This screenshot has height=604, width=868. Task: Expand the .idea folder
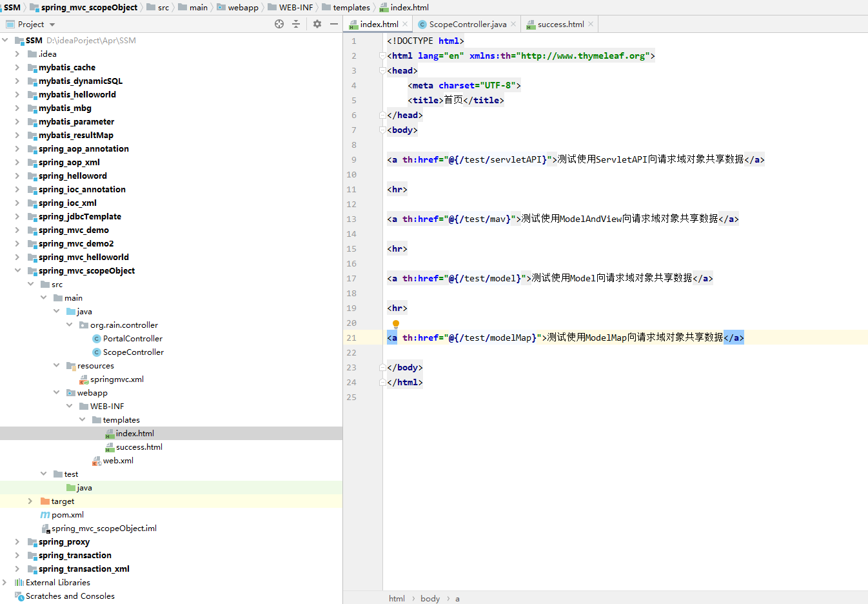17,54
